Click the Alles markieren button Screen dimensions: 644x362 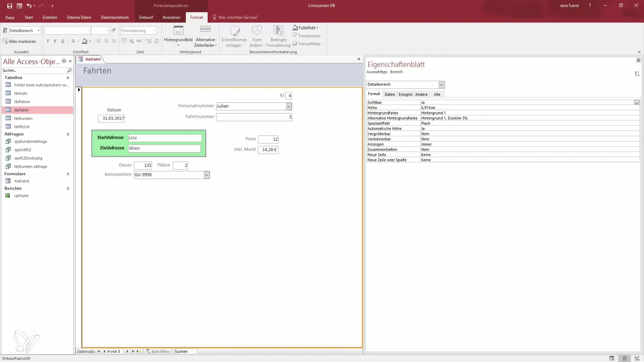pos(19,41)
